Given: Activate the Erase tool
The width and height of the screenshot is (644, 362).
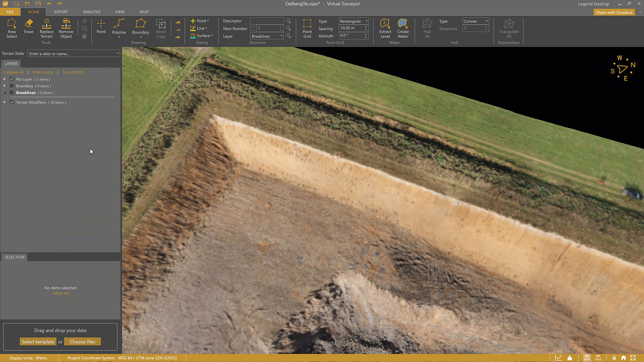Looking at the screenshot, I should (29, 26).
